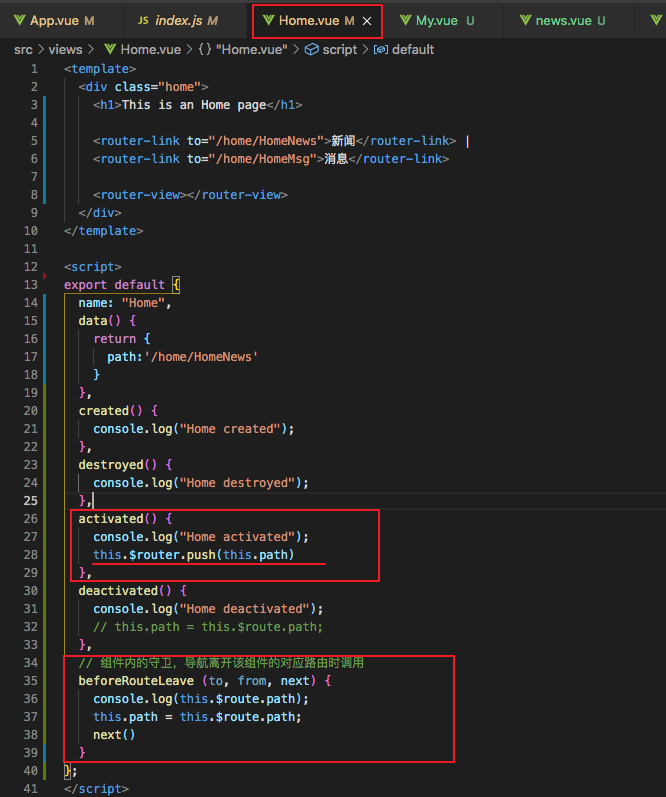Place cursor on 'This is an Home page' text
Image resolution: width=666 pixels, height=797 pixels.
[194, 105]
